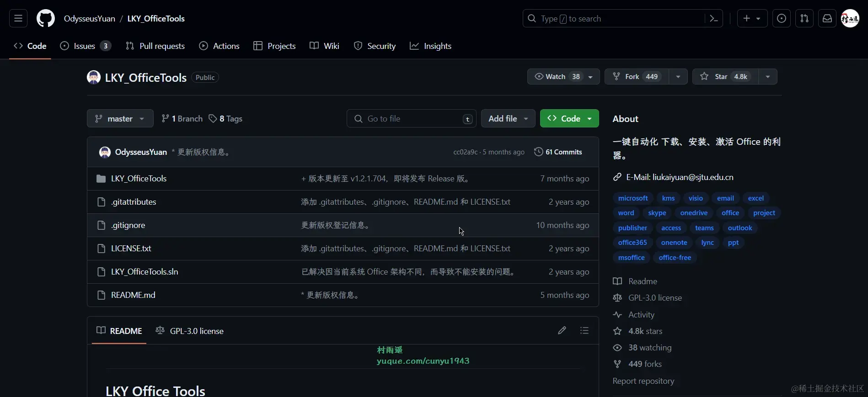Open the Actions tab
The height and width of the screenshot is (397, 868).
tap(219, 46)
